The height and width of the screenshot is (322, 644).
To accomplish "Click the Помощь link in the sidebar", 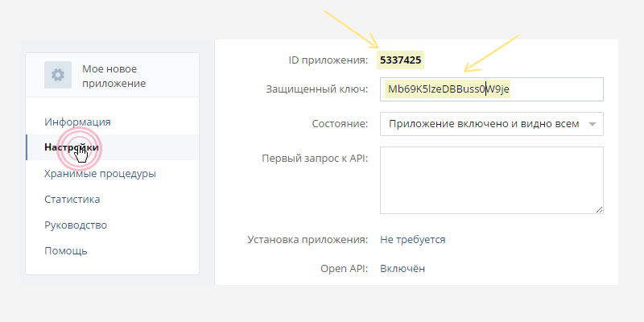I will click(66, 250).
